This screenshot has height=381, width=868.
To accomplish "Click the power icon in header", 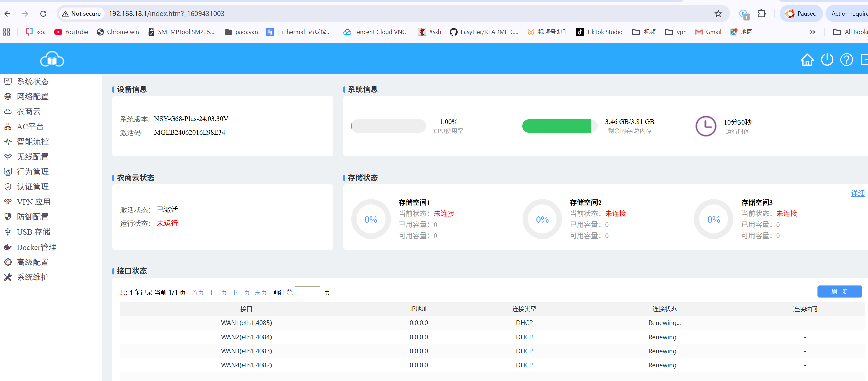I will [x=827, y=60].
